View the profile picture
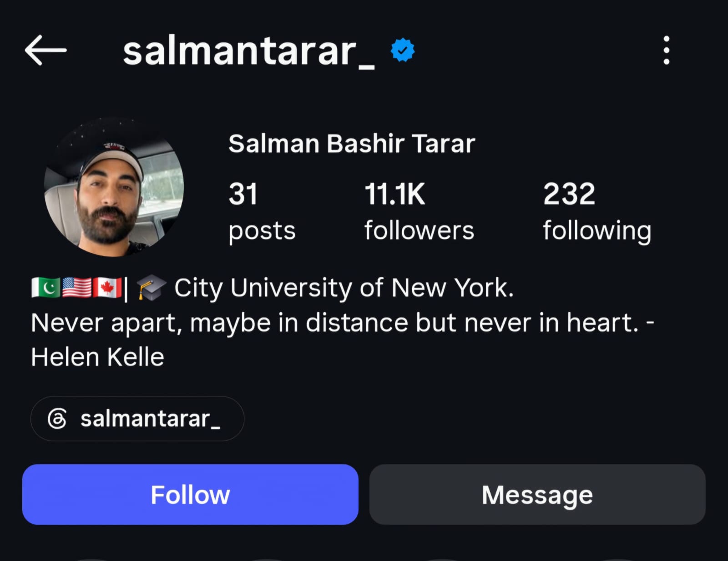 tap(114, 187)
